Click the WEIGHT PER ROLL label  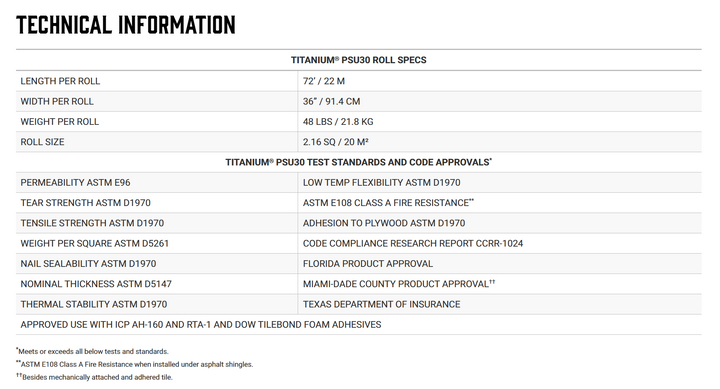tap(60, 122)
